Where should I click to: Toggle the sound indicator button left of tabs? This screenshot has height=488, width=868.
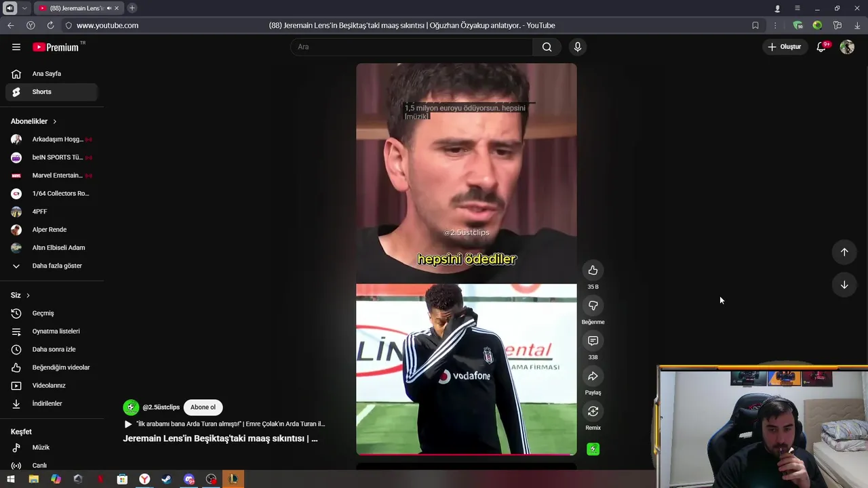pos(9,8)
